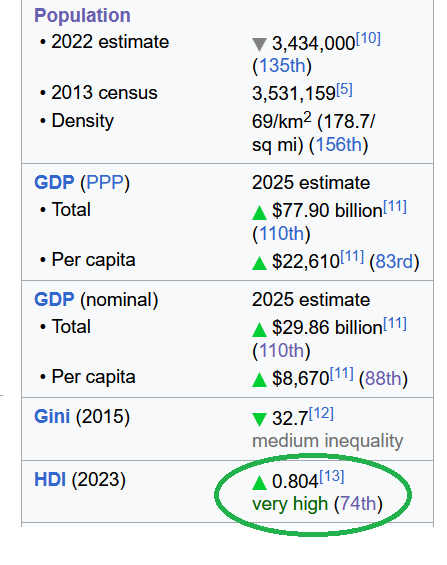Open citation [13] next to the HDI value 0.804
Screen dimensions: 447x565
pyautogui.click(x=332, y=476)
